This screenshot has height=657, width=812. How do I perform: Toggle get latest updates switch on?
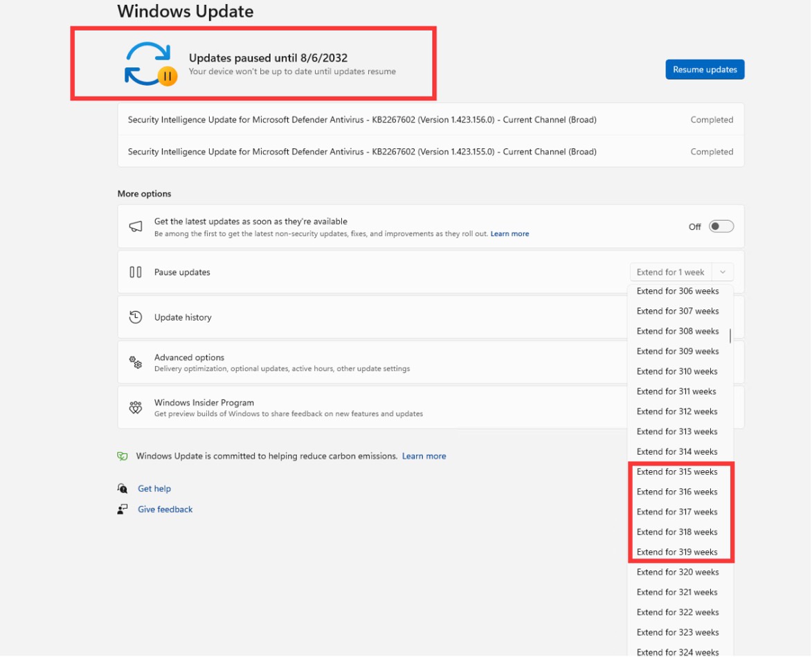[721, 226]
